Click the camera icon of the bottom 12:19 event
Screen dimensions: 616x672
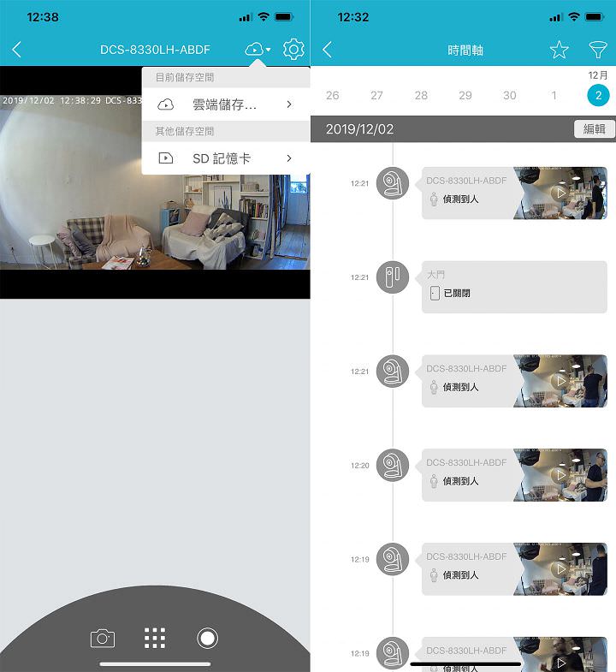[393, 653]
